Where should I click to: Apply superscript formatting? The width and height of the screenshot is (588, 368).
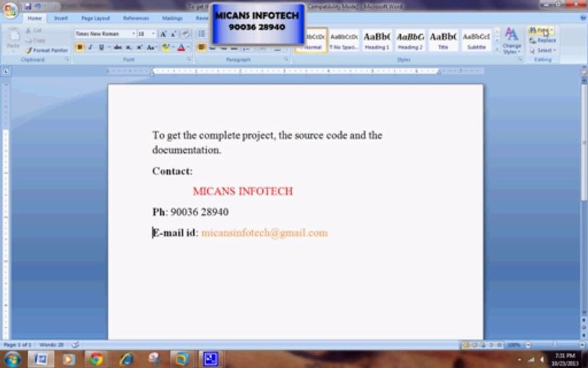(139, 48)
